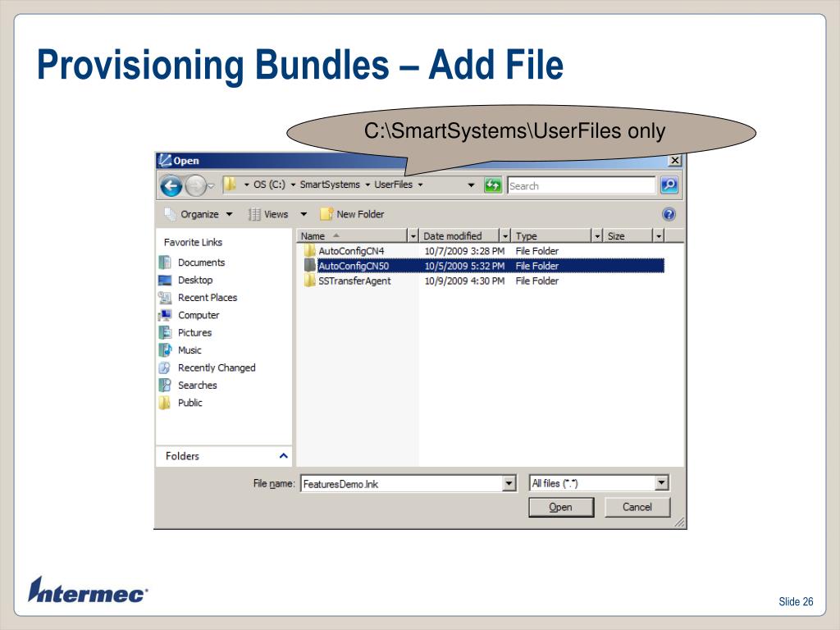
Task: Select UserFiles in the address path
Action: pyautogui.click(x=393, y=185)
